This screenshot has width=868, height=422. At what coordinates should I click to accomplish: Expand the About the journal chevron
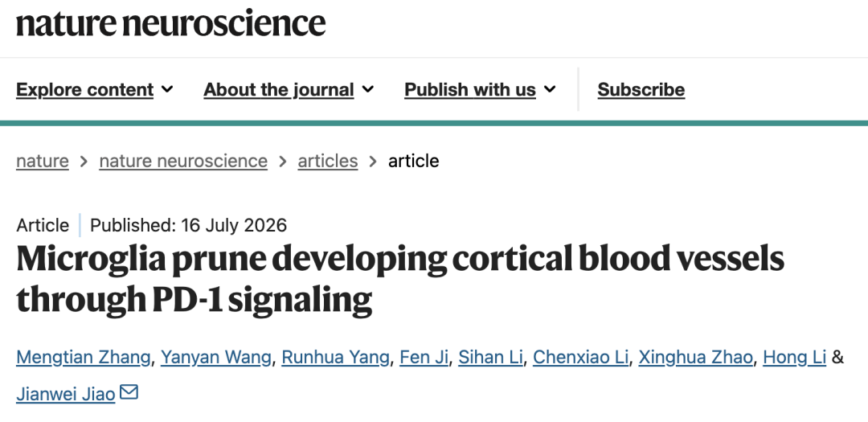367,89
